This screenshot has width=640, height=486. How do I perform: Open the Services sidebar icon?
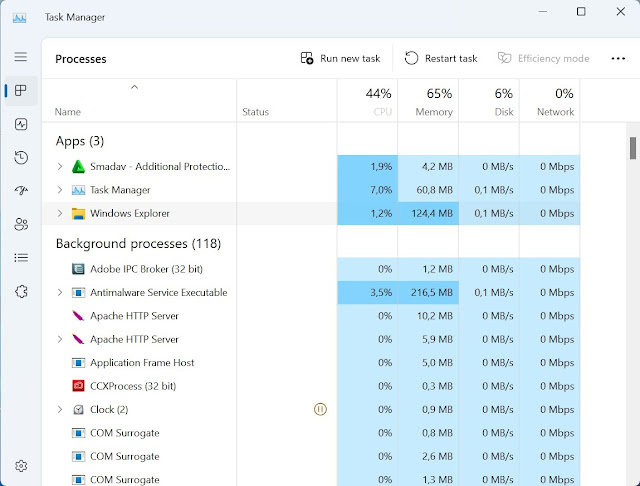coord(21,291)
